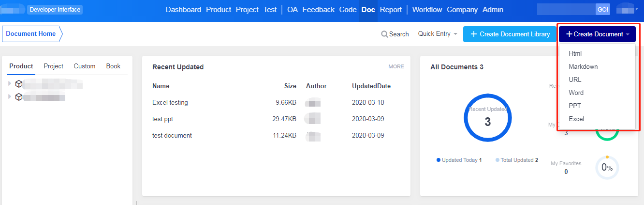
Task: Click MORE link in Recent Updated
Action: [396, 66]
